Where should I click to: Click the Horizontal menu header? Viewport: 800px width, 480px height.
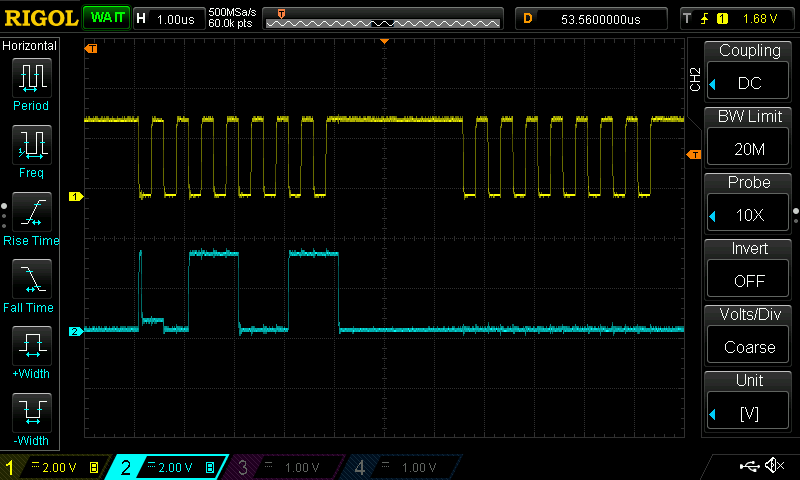[30, 45]
